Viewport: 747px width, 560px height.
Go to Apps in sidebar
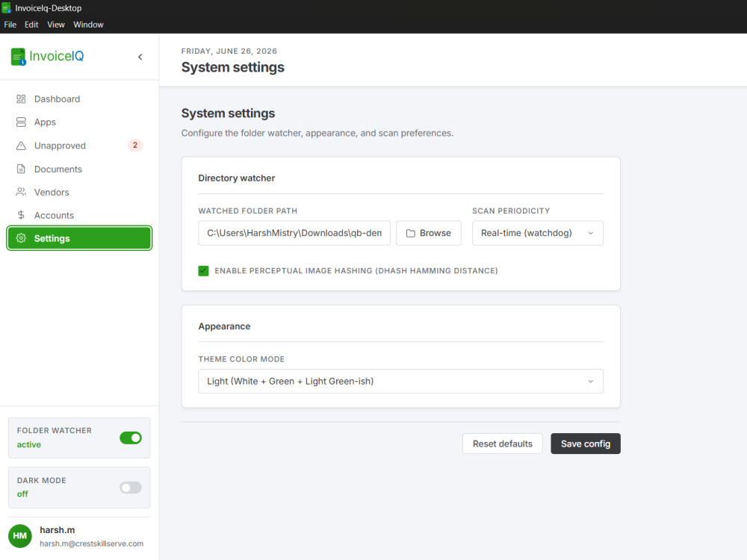click(x=79, y=122)
